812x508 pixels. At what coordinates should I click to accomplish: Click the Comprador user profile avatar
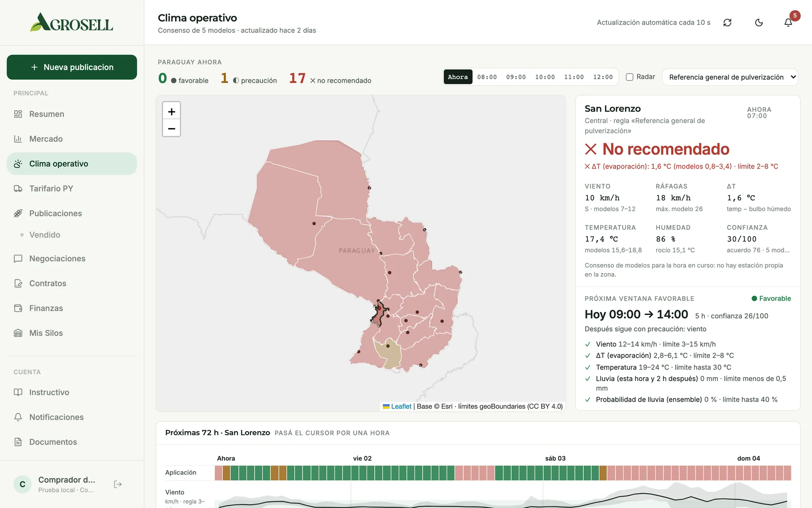23,484
